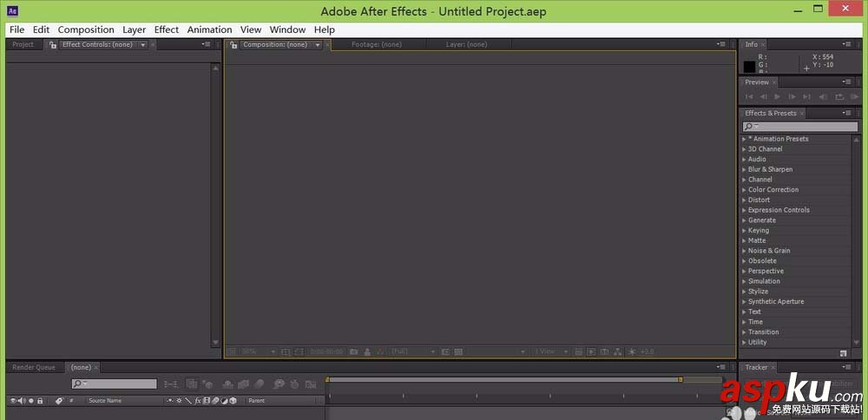Expand the Stylize effects category

pyautogui.click(x=744, y=292)
